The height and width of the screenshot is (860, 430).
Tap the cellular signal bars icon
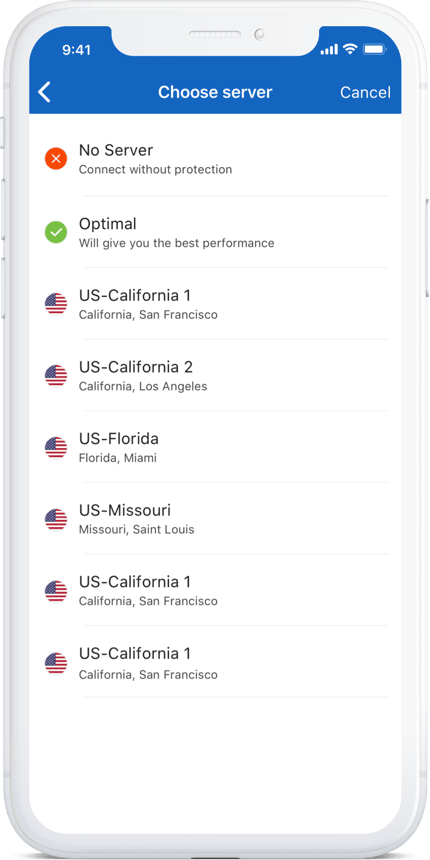click(329, 50)
